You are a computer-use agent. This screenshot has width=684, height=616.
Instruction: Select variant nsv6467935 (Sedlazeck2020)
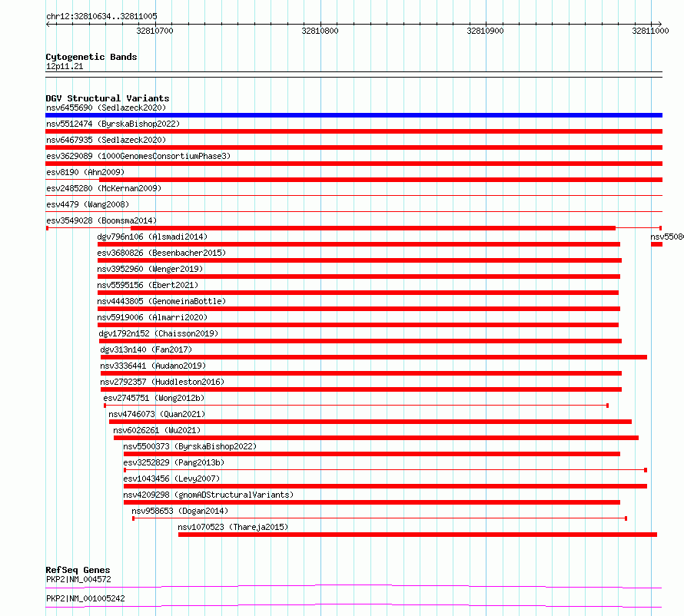coord(106,140)
